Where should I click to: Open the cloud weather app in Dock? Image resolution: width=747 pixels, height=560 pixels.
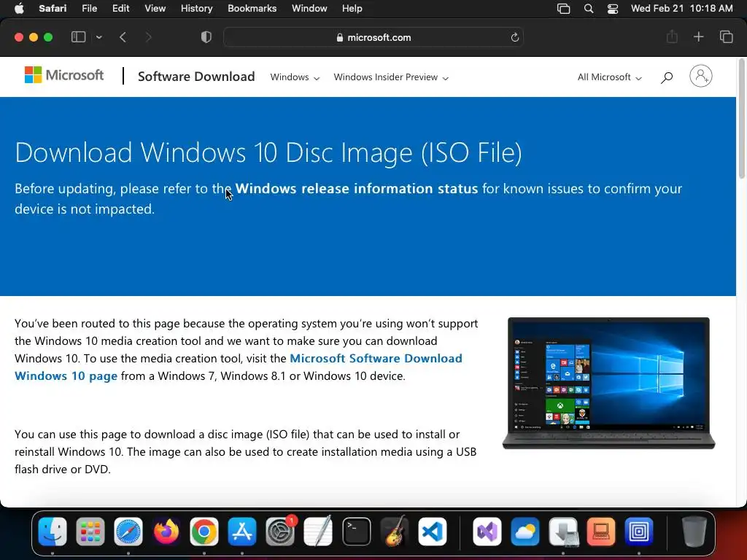[x=525, y=532]
